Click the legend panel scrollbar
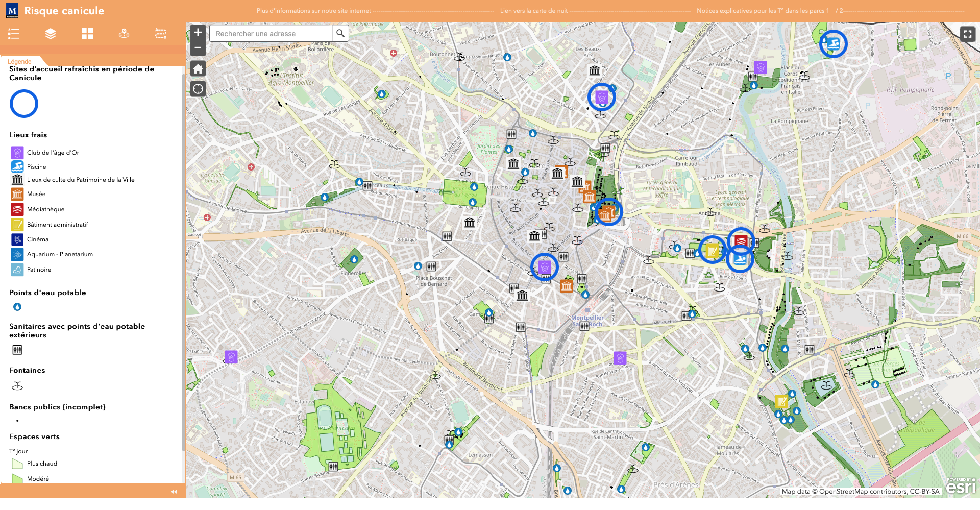This screenshot has height=510, width=980. (183, 255)
